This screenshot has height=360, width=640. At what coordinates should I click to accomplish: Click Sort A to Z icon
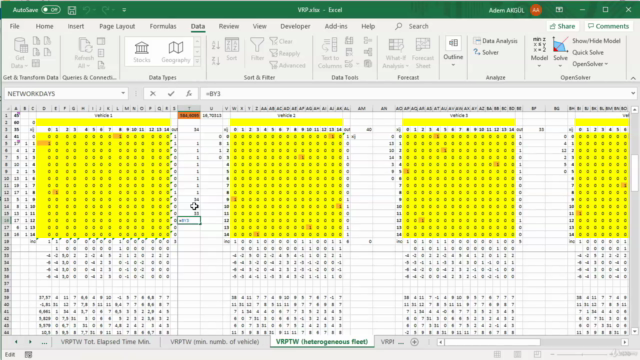216,45
